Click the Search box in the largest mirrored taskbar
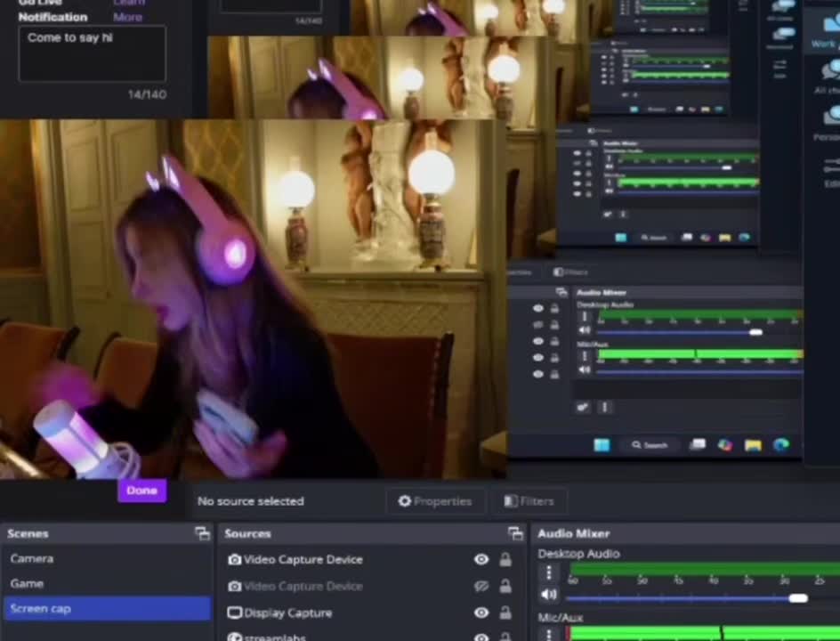The image size is (840, 641). pyautogui.click(x=650, y=445)
